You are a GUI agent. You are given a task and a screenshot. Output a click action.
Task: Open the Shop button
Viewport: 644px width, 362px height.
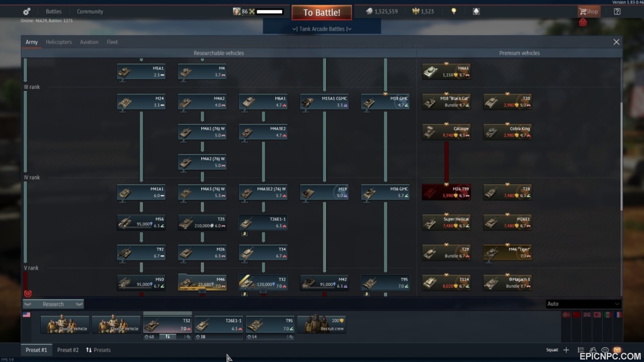[589, 12]
